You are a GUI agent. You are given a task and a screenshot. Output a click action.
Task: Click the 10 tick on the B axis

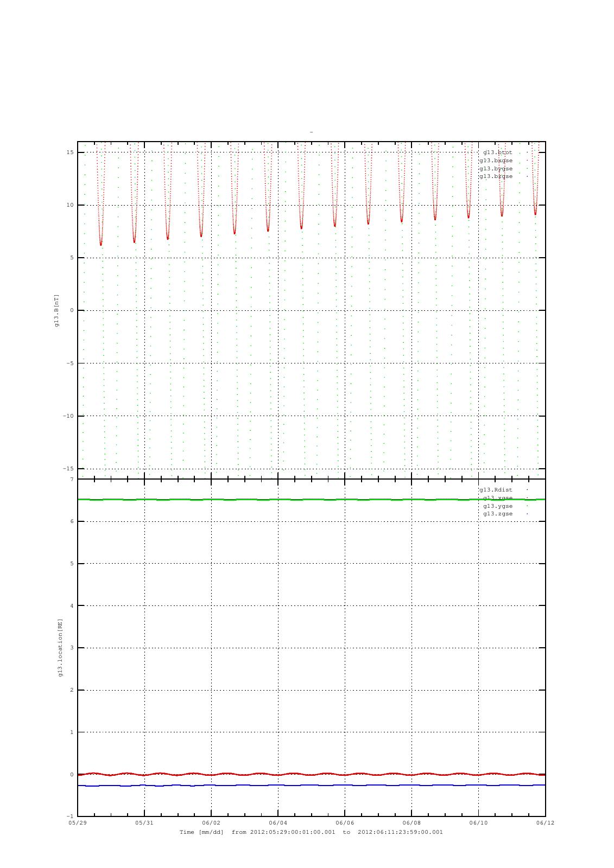click(70, 205)
